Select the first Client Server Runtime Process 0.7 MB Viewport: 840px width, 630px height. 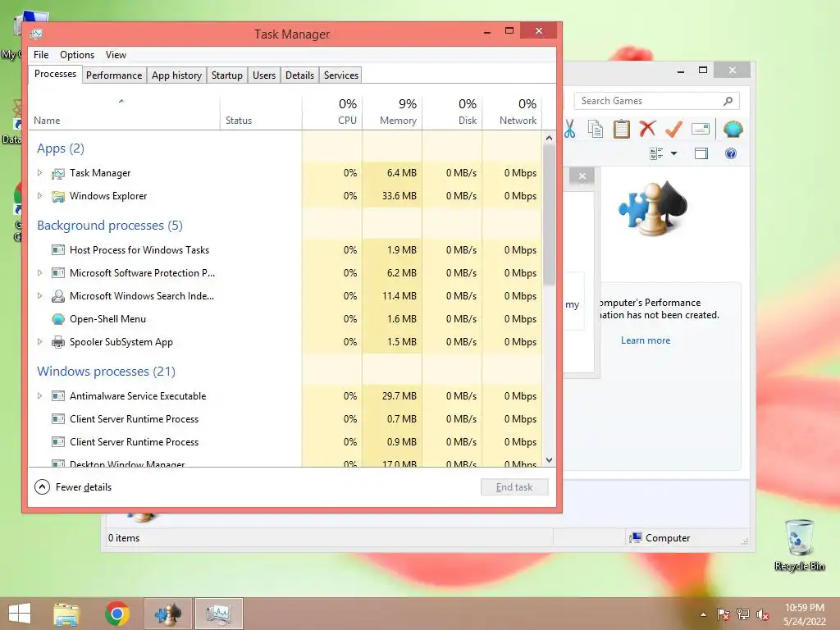pyautogui.click(x=285, y=419)
